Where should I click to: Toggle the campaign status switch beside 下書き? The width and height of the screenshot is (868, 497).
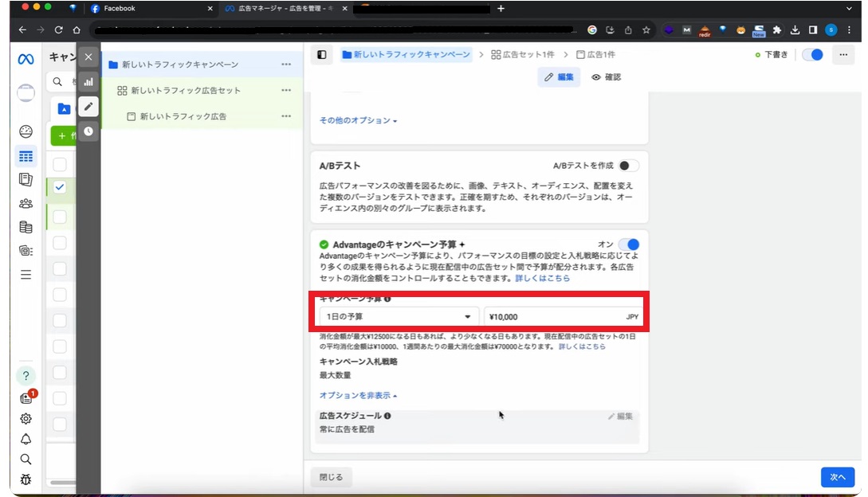[812, 55]
